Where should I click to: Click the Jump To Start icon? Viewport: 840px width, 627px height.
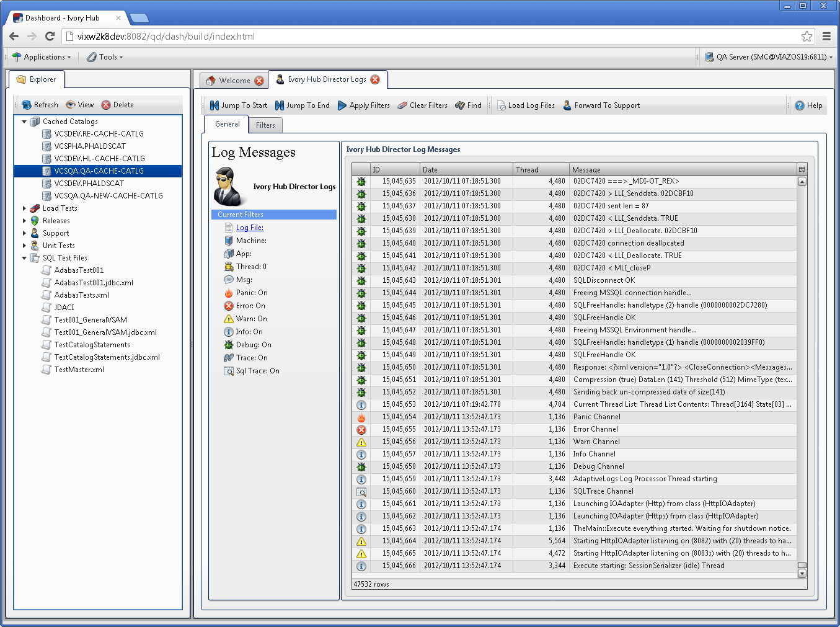(x=214, y=105)
